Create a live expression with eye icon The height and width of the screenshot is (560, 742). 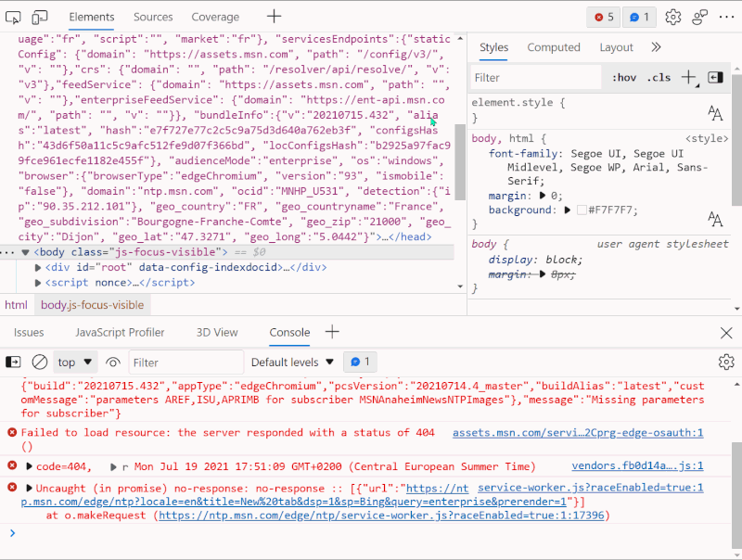pos(113,362)
